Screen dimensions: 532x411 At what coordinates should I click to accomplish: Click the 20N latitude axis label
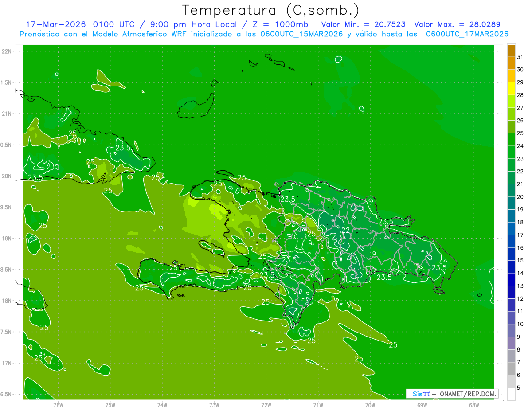(7, 176)
